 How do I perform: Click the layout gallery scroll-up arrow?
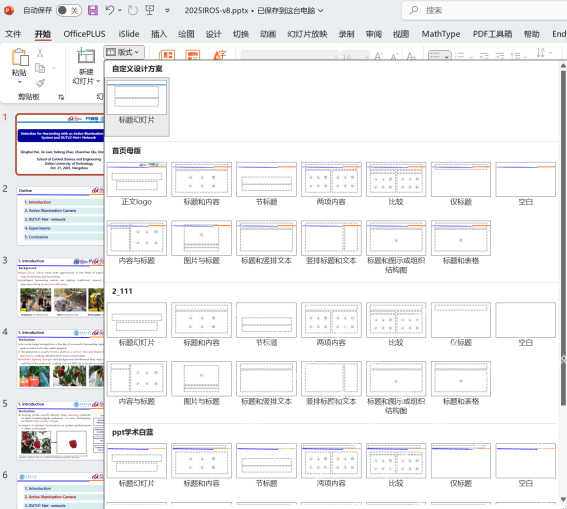point(563,66)
